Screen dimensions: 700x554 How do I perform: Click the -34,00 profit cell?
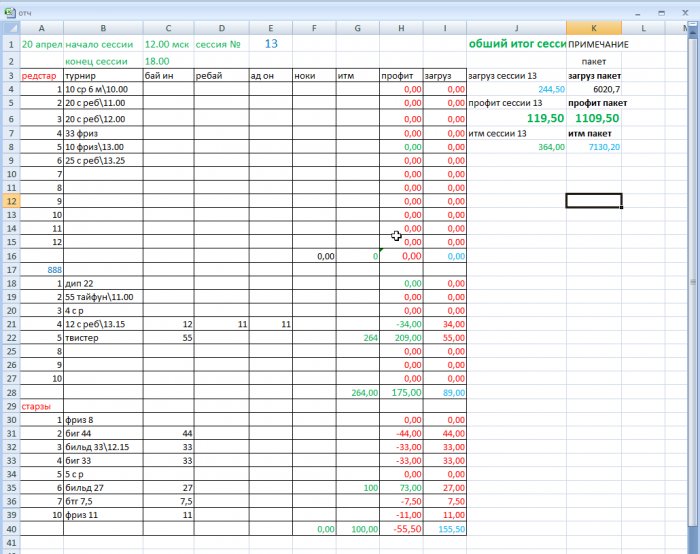click(x=401, y=324)
